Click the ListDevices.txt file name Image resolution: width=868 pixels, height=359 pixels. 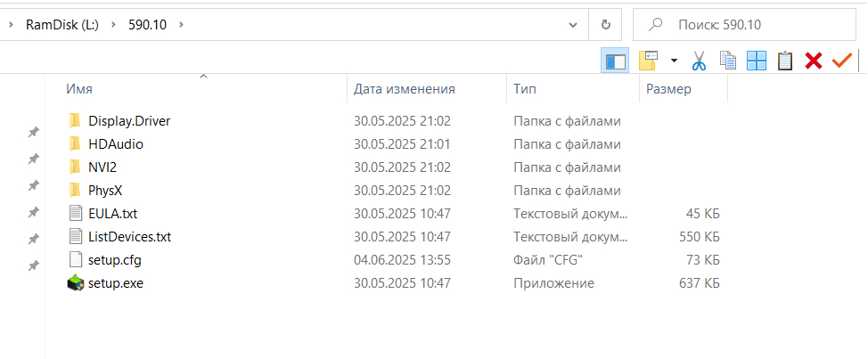[129, 237]
